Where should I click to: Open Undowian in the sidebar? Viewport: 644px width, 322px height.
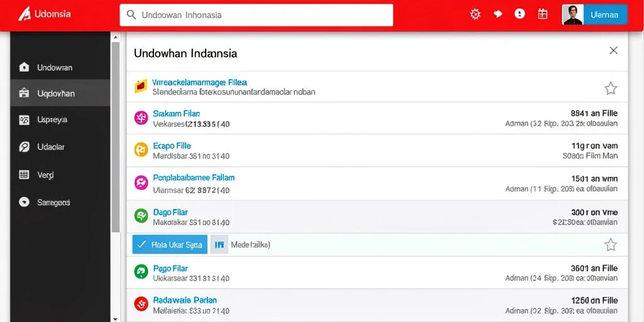click(60, 67)
